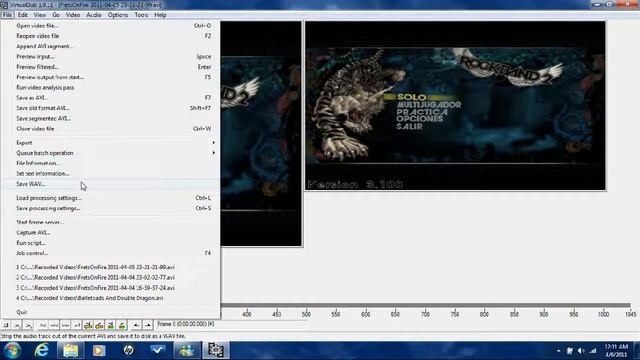Open Windows Live Messenger taskbar icon
This screenshot has width=640, height=360.
coord(187,351)
